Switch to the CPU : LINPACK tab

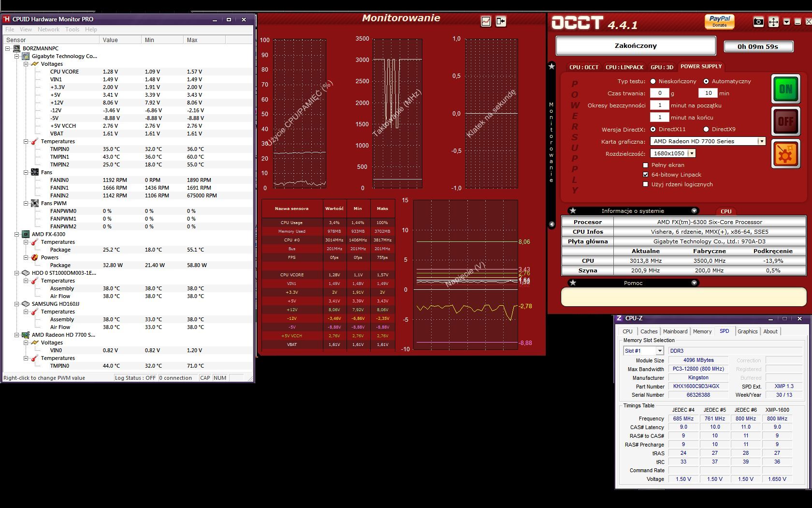pos(624,67)
